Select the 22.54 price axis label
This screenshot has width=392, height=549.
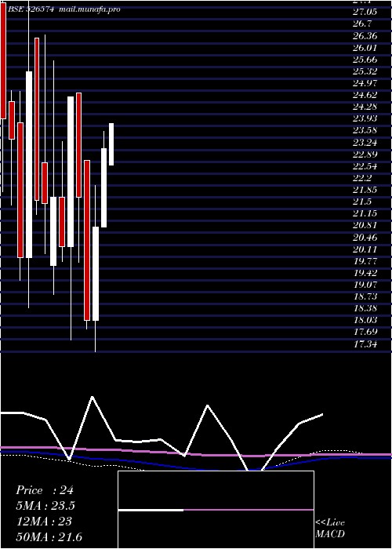365,166
